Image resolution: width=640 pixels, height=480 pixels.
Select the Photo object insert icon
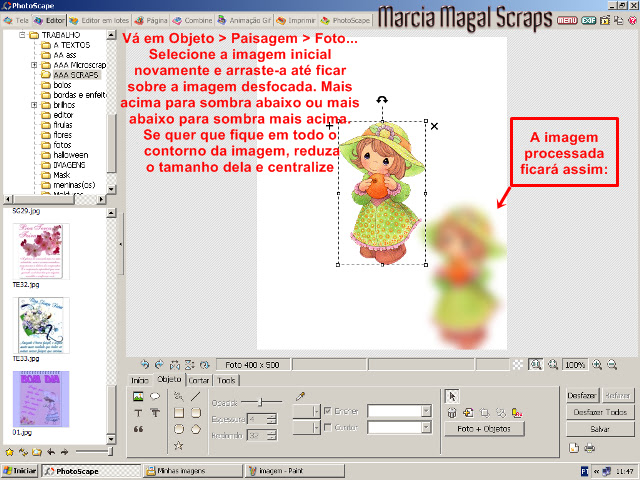coord(138,396)
